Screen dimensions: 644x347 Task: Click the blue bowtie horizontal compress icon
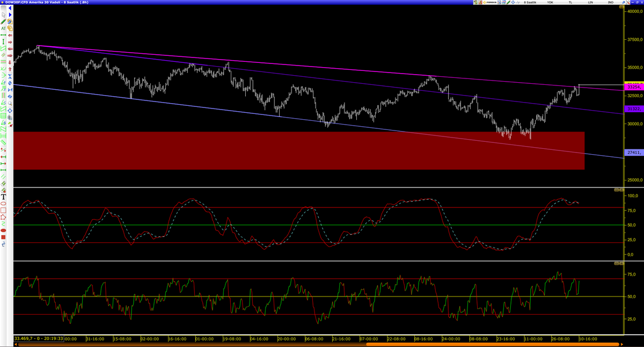[x=10, y=90]
